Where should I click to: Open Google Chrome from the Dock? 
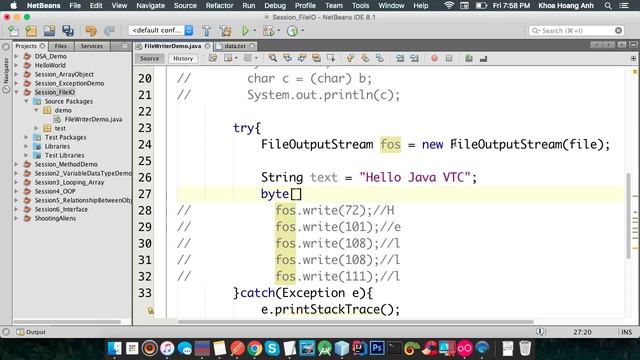coord(254,349)
